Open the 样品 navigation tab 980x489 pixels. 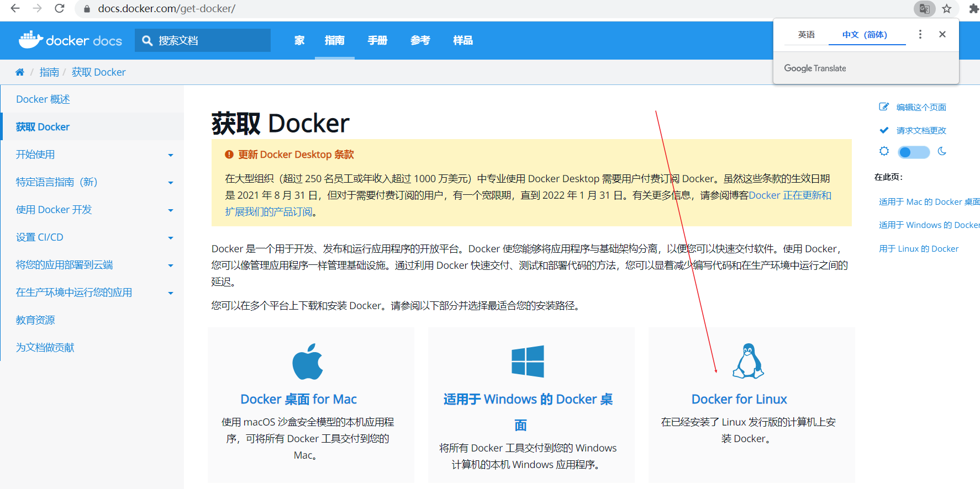463,40
